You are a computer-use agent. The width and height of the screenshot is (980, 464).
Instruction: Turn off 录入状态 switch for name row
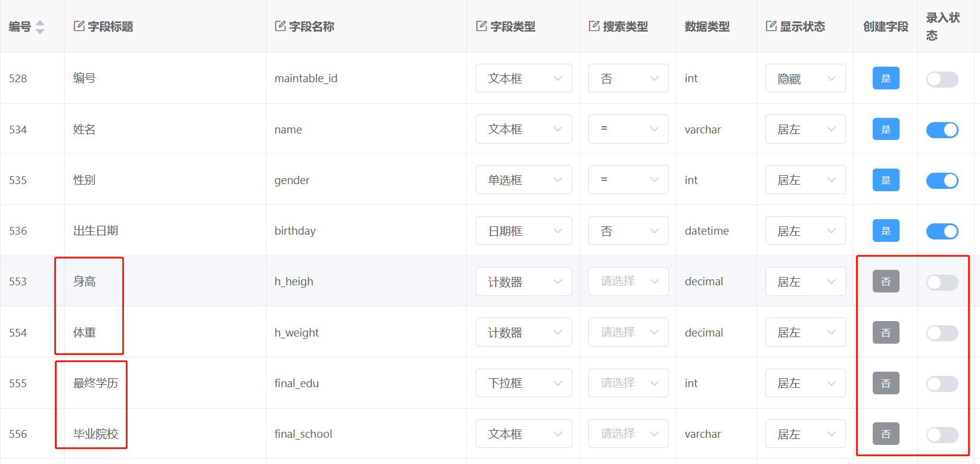[x=942, y=130]
